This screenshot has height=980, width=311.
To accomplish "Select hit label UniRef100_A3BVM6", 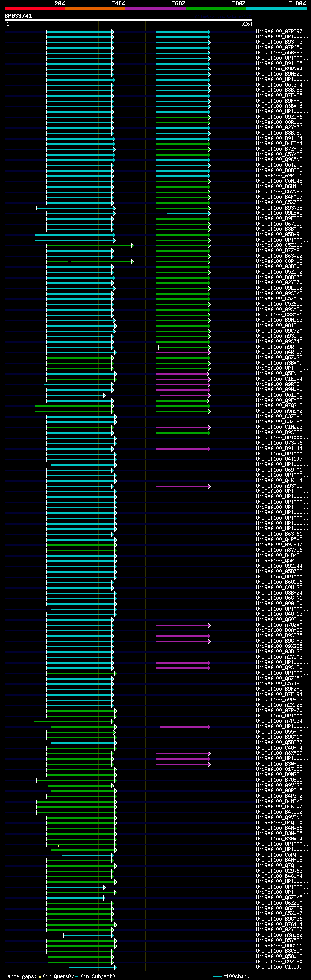I will (279, 106).
